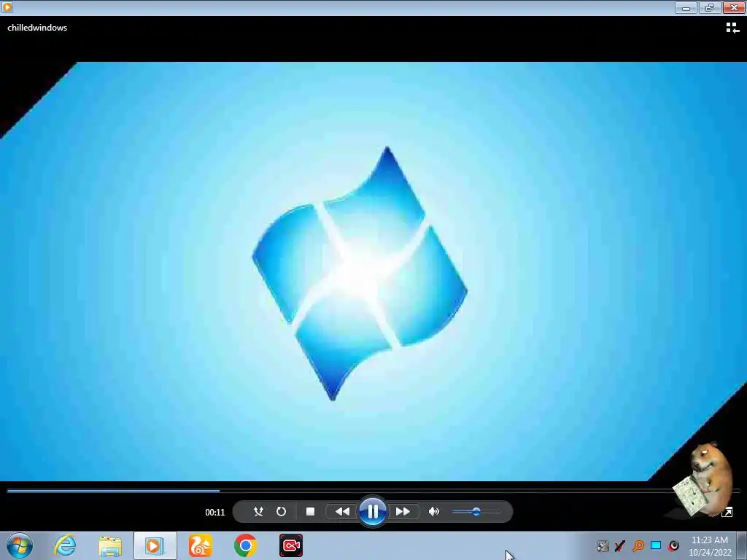Stop the video playback
747x560 pixels.
coord(310,511)
